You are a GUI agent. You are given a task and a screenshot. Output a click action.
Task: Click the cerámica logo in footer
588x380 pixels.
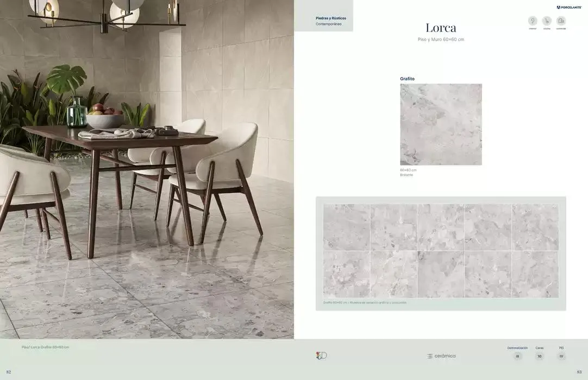[441, 356]
